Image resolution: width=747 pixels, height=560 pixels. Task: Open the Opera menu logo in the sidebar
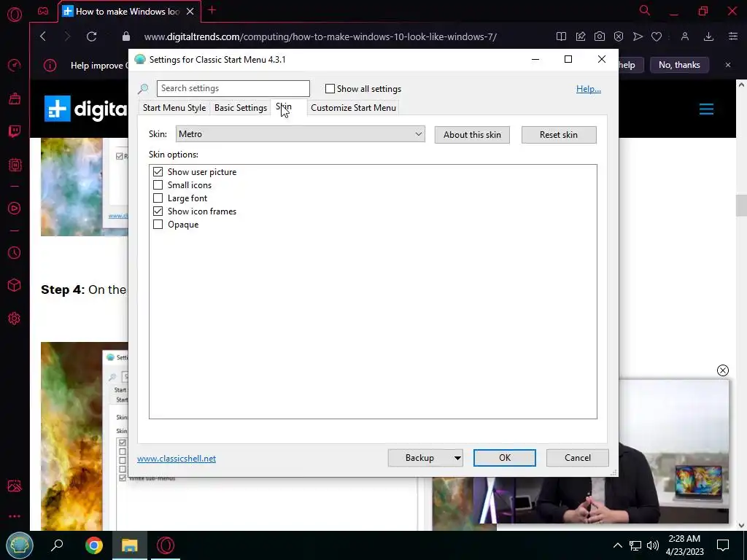click(x=15, y=15)
